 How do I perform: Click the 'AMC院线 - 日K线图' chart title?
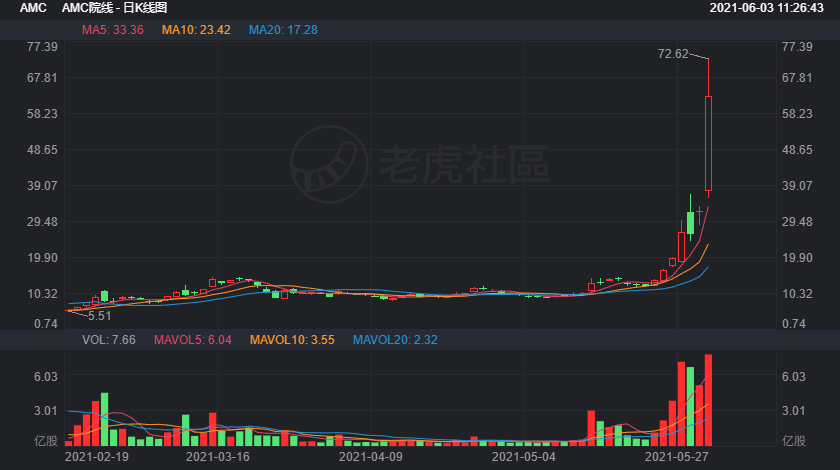(115, 8)
